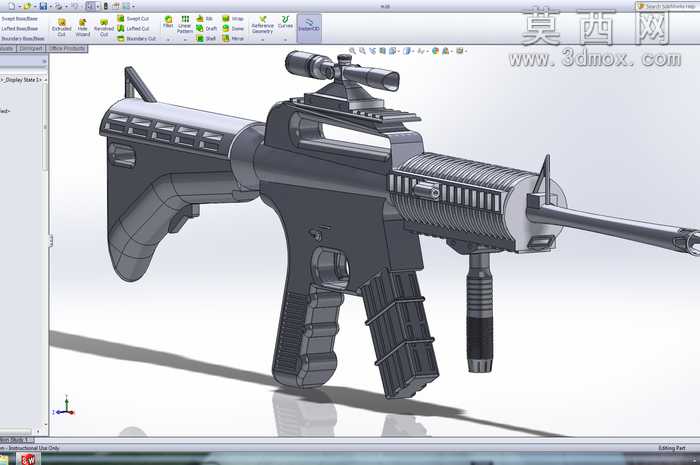Click Lofted Boss/Base feature
The width and height of the screenshot is (700, 465).
click(19, 29)
